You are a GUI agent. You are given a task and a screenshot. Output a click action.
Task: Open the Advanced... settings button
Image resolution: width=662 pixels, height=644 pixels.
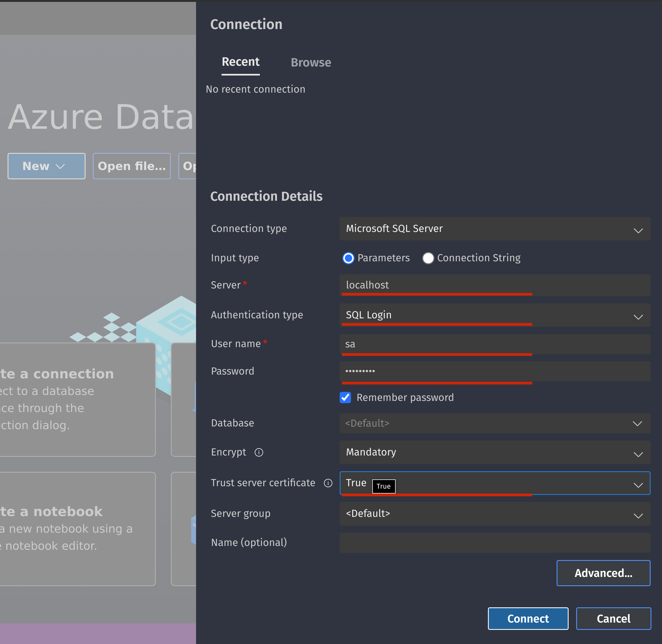pos(603,573)
